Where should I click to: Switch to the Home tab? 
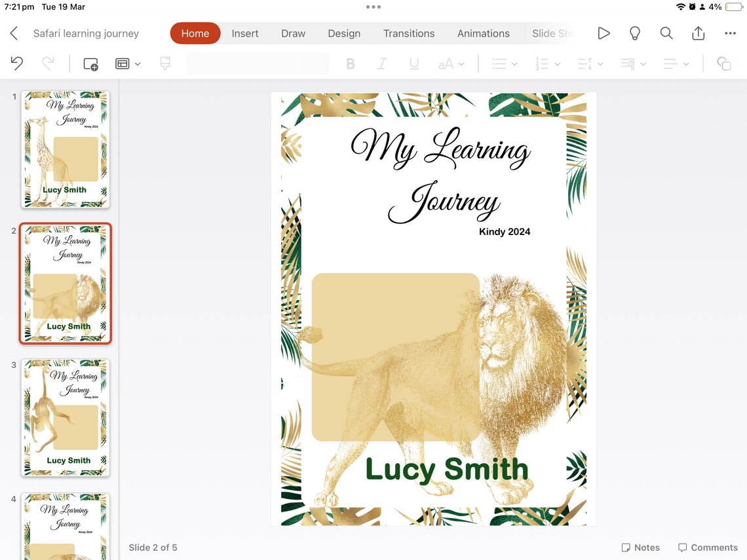click(195, 33)
